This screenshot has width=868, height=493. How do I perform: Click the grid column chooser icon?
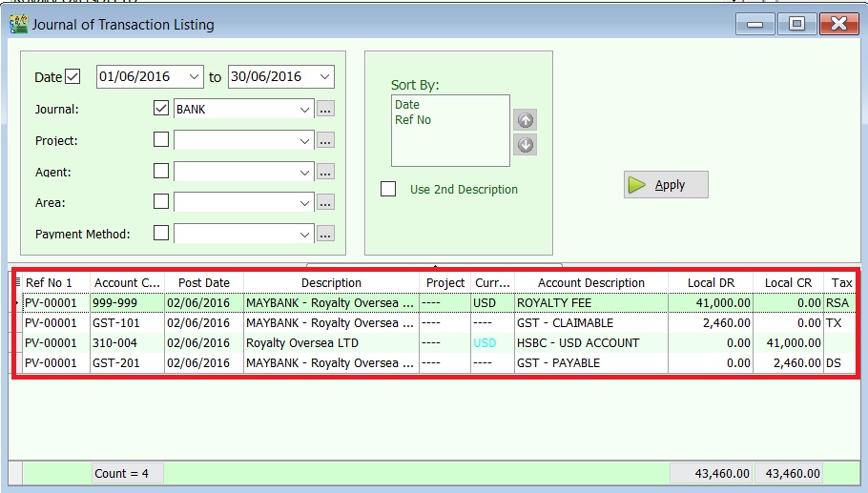click(18, 282)
